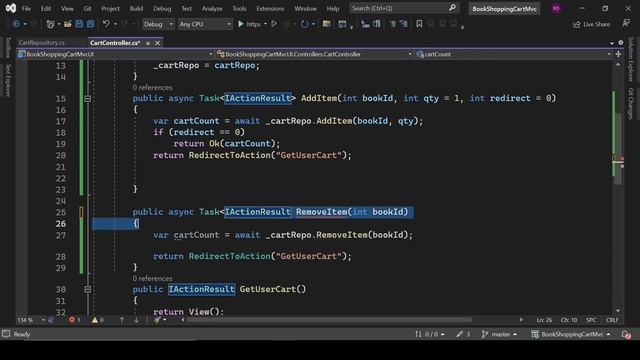Open BookShoppingCartMvcUI project navigation dropdown

click(115, 54)
